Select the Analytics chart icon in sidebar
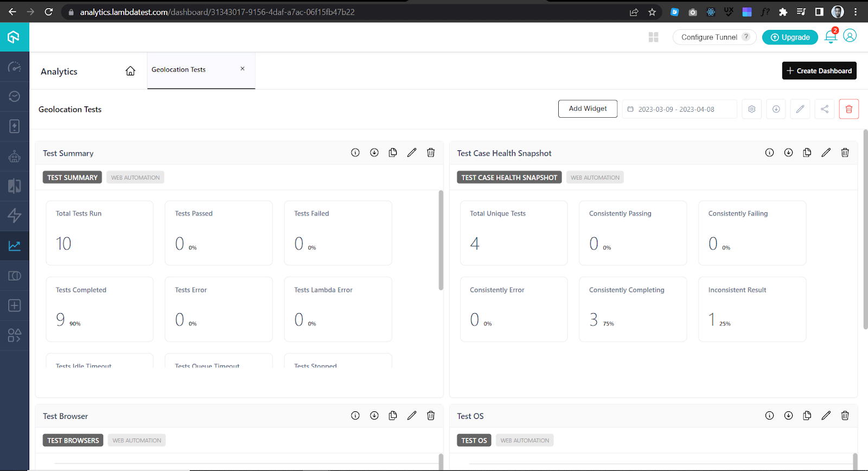Image resolution: width=868 pixels, height=471 pixels. click(x=15, y=246)
